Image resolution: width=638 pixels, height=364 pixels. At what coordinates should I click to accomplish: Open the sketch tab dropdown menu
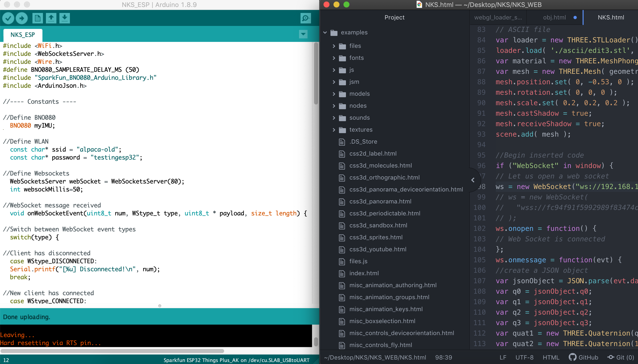tap(303, 34)
